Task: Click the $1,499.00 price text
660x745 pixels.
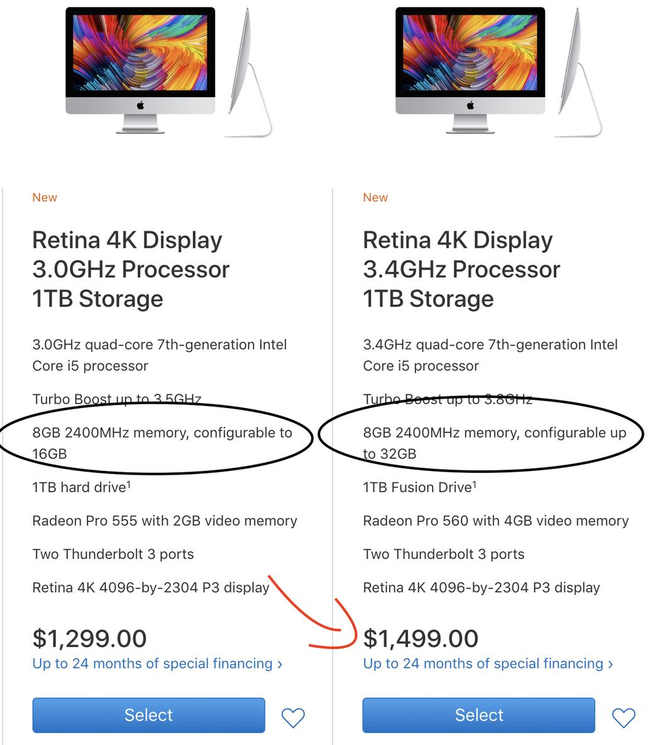Action: [421, 638]
